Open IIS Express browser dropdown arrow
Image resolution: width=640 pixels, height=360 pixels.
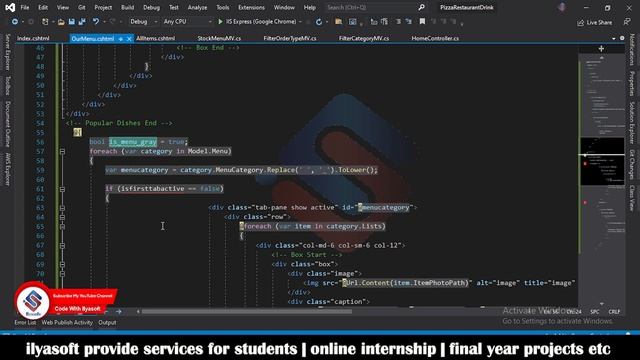tap(300, 22)
